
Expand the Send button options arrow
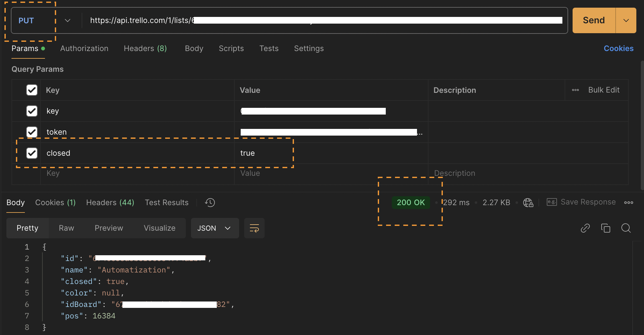pyautogui.click(x=626, y=20)
